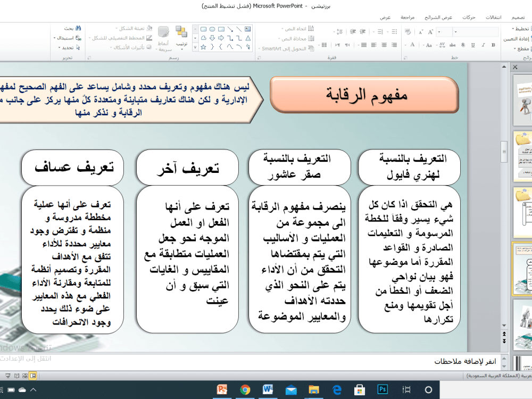The width and height of the screenshot is (532, 399).
Task: Toggle center text alignment
Action: (x=384, y=45)
